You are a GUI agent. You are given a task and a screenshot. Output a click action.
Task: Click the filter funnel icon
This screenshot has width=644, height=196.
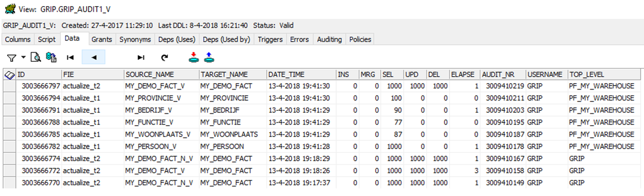coord(11,58)
